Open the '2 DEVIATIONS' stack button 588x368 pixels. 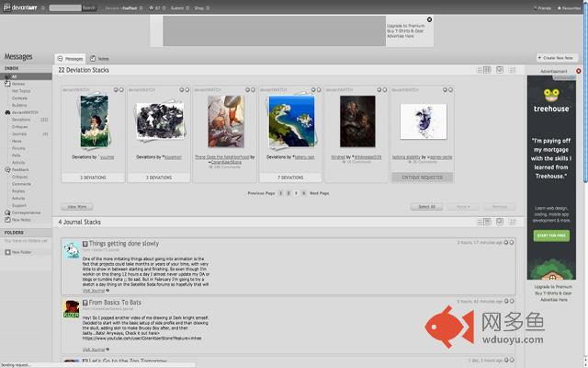point(93,178)
